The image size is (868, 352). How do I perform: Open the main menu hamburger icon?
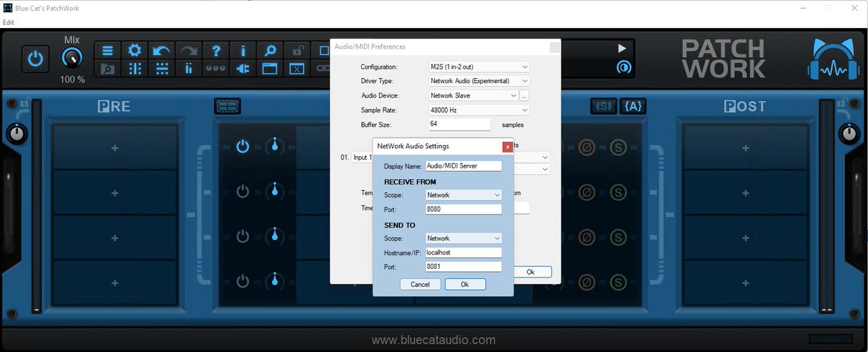coord(108,51)
